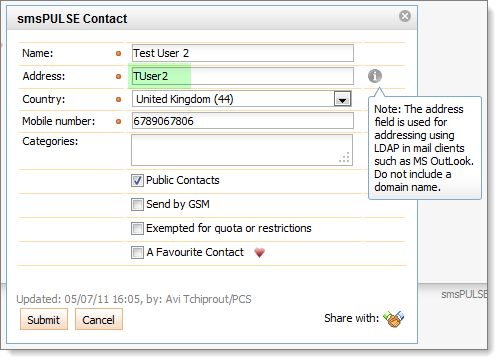Image resolution: width=501 pixels, height=363 pixels.
Task: Click the Name field with Test User 2
Action: pos(243,53)
